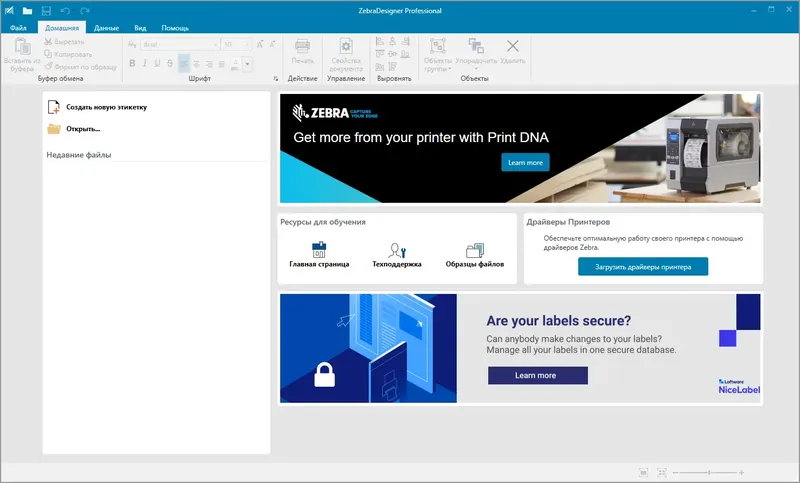Copy selection with Копировать
Viewport: 800px width, 483px height.
click(x=68, y=54)
